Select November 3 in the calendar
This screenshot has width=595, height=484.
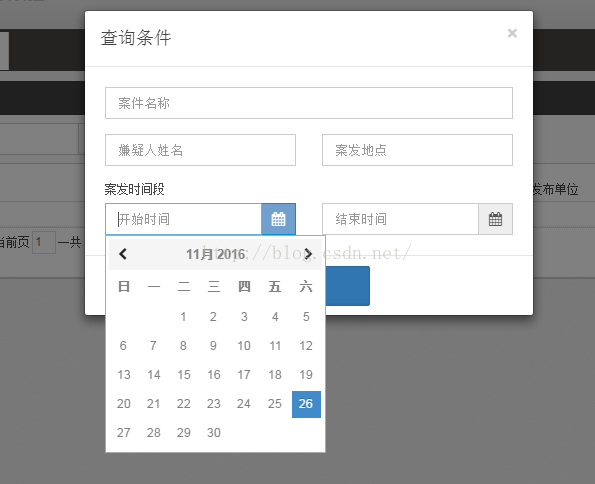point(244,317)
